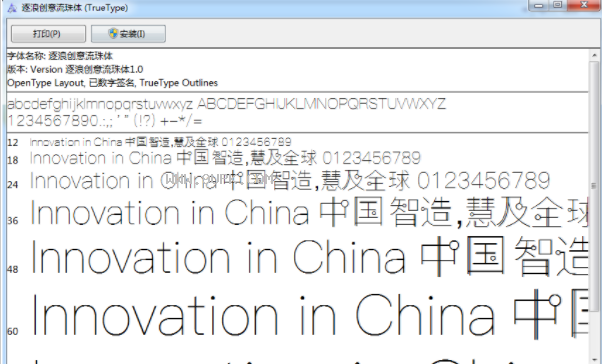Screen dimensions: 603x364
Task: Minimize the font preview window
Action: (538, 5)
